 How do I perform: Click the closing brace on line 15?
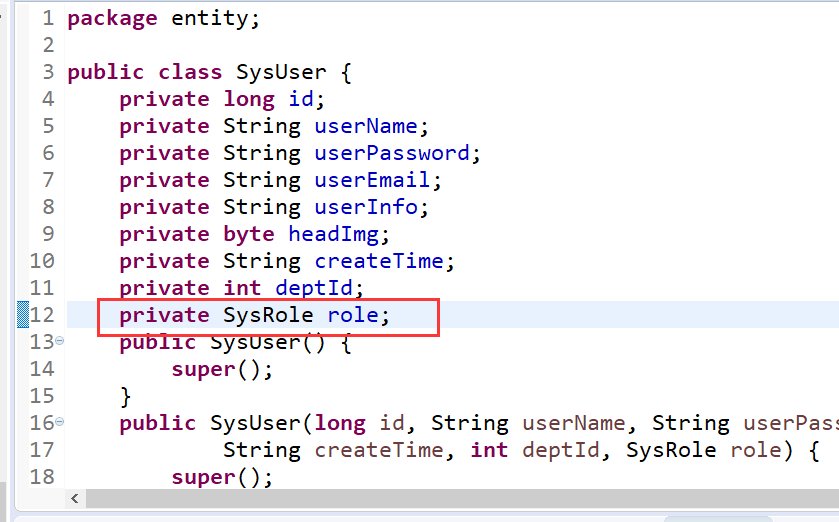click(x=126, y=396)
